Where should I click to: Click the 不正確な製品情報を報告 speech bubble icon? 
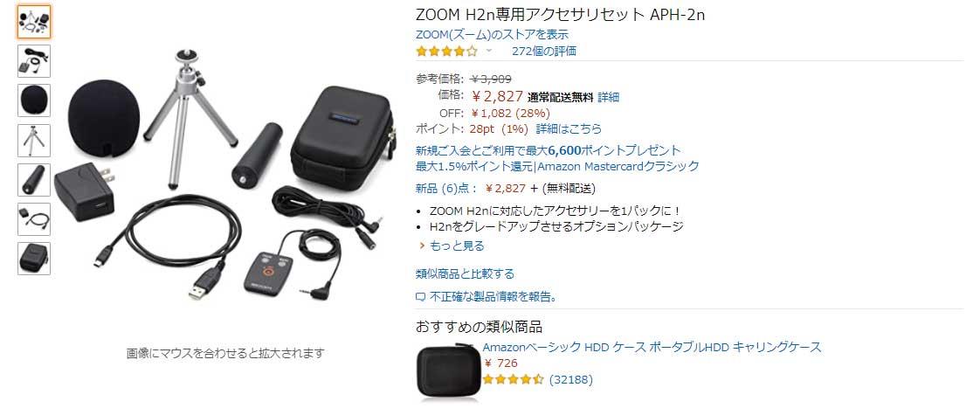tap(421, 297)
